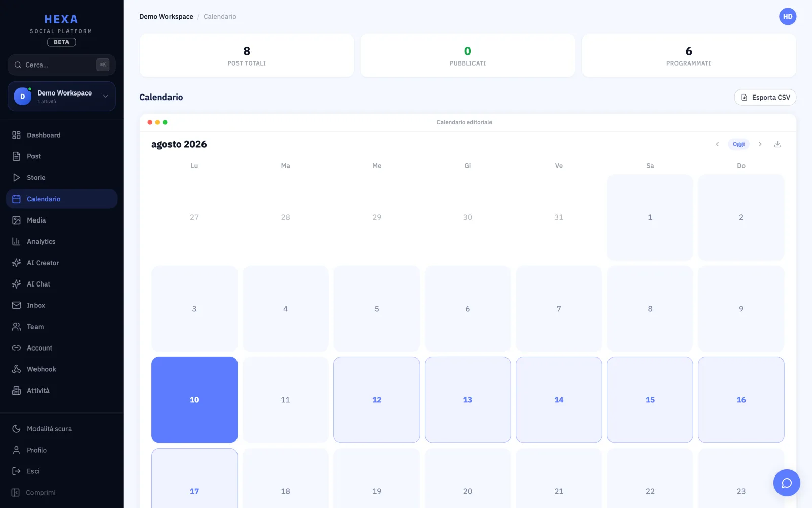Click the Dashboard grid icon
The width and height of the screenshot is (812, 508).
pos(16,135)
